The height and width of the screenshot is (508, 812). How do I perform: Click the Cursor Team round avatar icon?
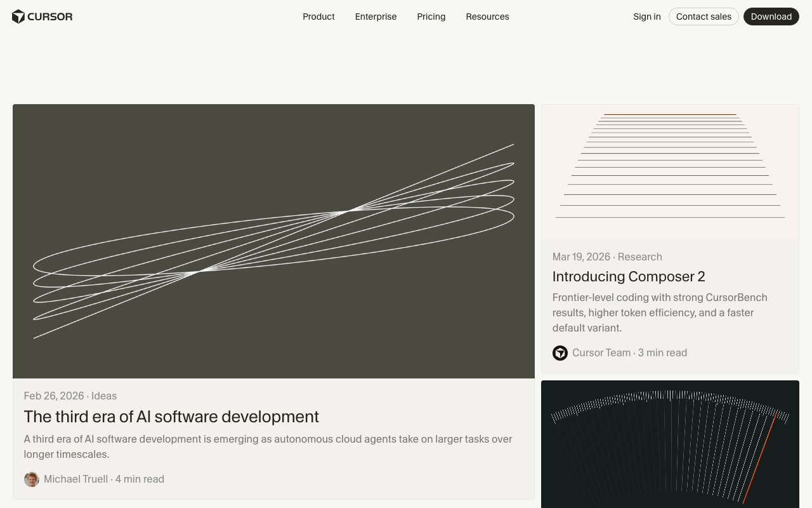[560, 353]
